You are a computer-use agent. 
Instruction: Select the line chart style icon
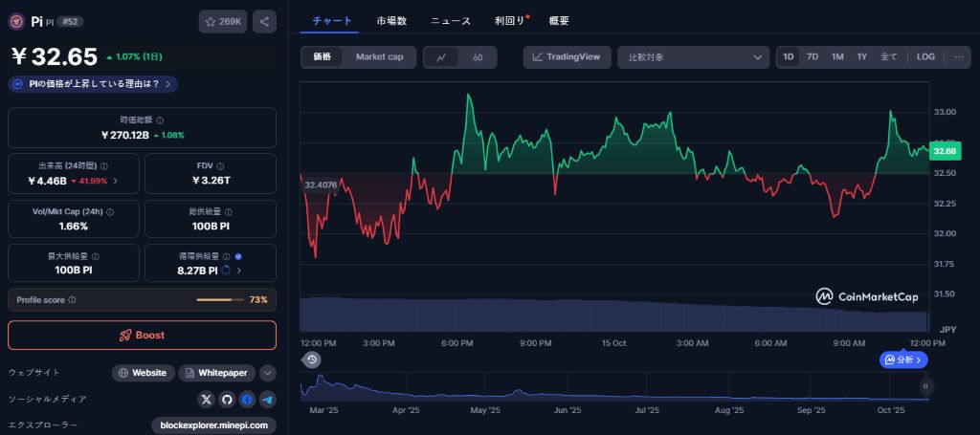coord(441,57)
